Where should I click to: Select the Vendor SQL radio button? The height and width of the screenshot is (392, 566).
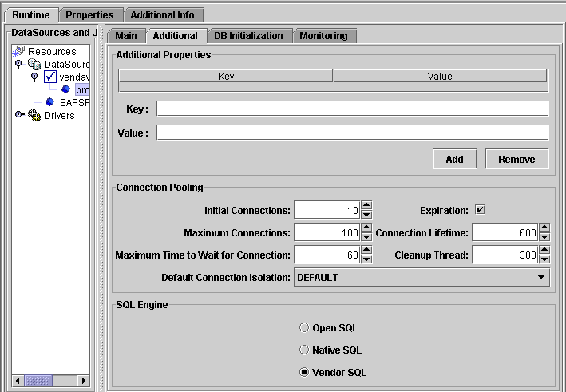(x=303, y=372)
